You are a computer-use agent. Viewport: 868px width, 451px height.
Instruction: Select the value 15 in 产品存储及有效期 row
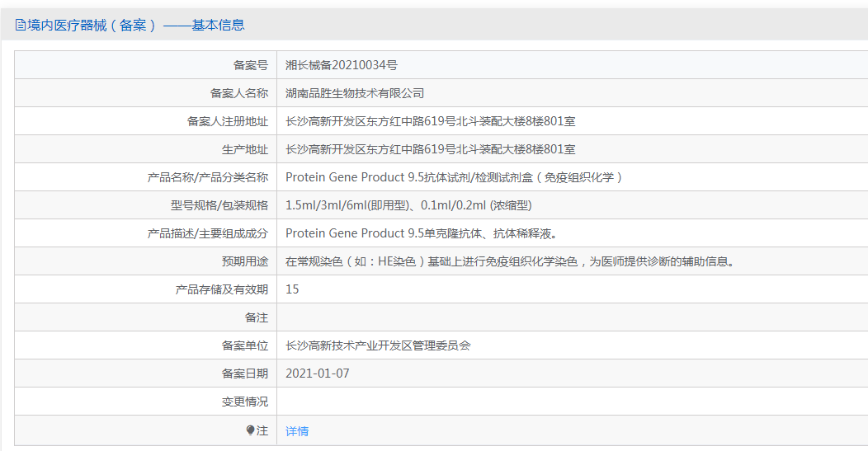pyautogui.click(x=292, y=289)
